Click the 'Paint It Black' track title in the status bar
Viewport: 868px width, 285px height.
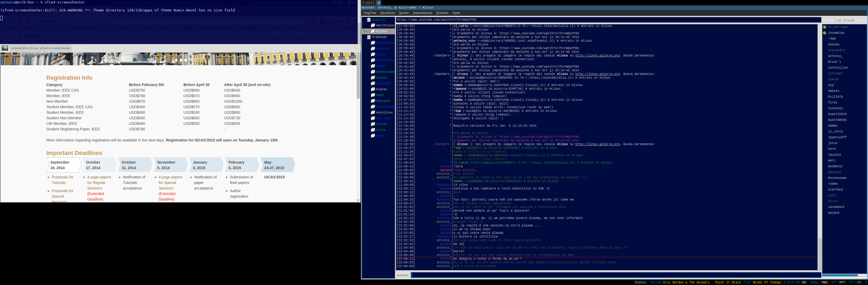729,282
